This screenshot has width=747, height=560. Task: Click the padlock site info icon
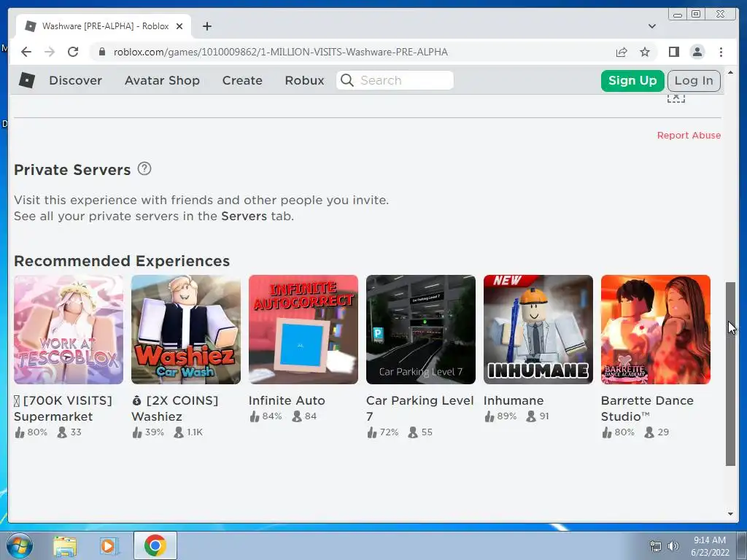tap(101, 52)
